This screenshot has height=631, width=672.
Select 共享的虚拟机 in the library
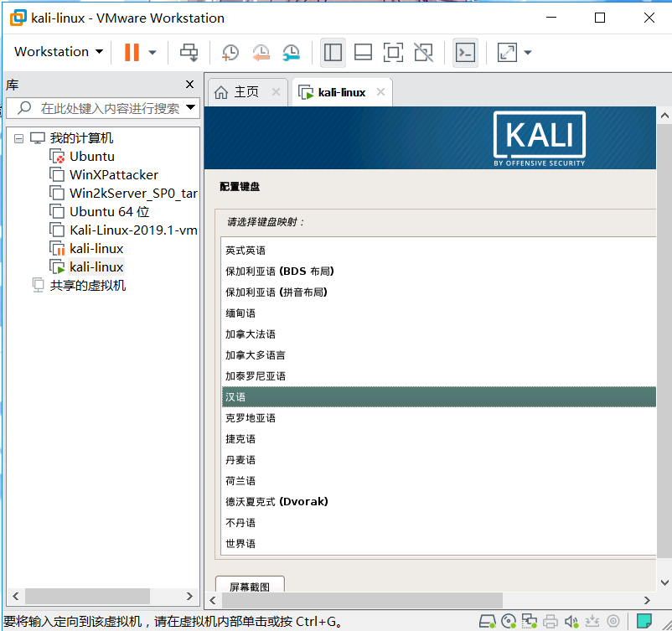(80, 286)
